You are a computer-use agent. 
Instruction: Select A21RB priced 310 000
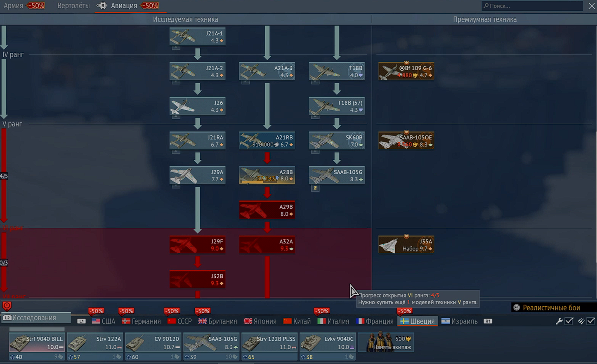(267, 141)
